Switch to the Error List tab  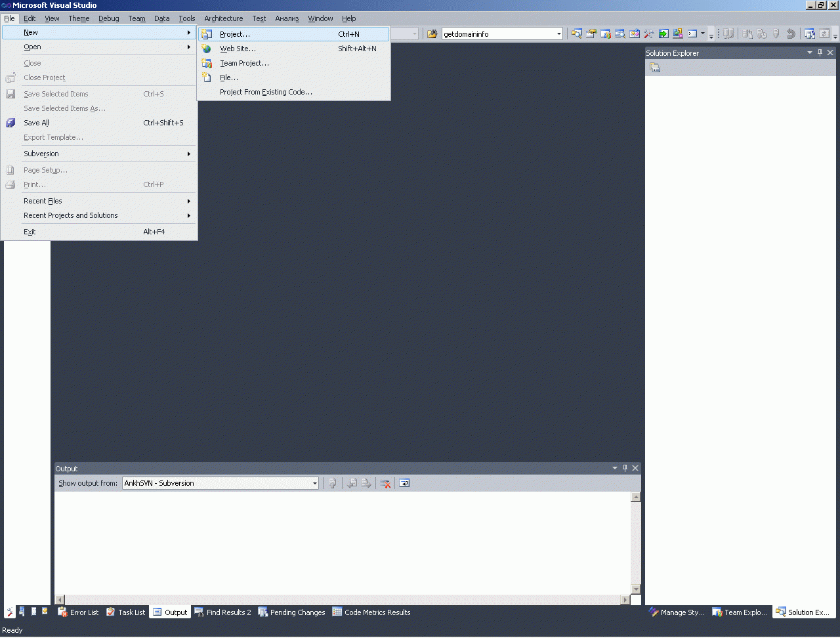(x=78, y=612)
